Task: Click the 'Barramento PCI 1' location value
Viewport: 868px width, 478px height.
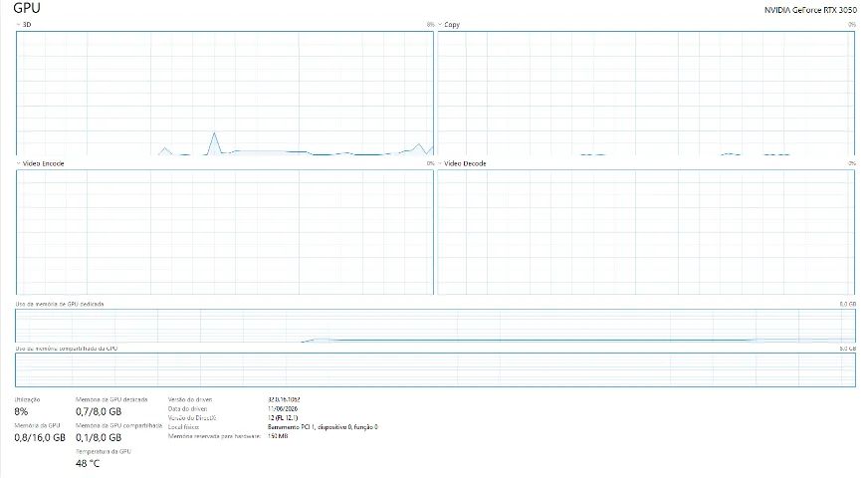Action: tap(323, 427)
